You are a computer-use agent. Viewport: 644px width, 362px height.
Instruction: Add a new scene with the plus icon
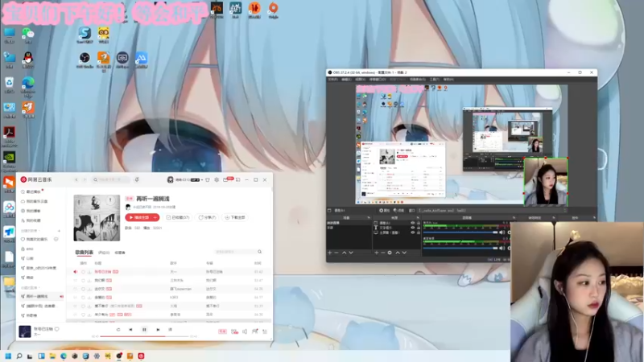point(330,253)
